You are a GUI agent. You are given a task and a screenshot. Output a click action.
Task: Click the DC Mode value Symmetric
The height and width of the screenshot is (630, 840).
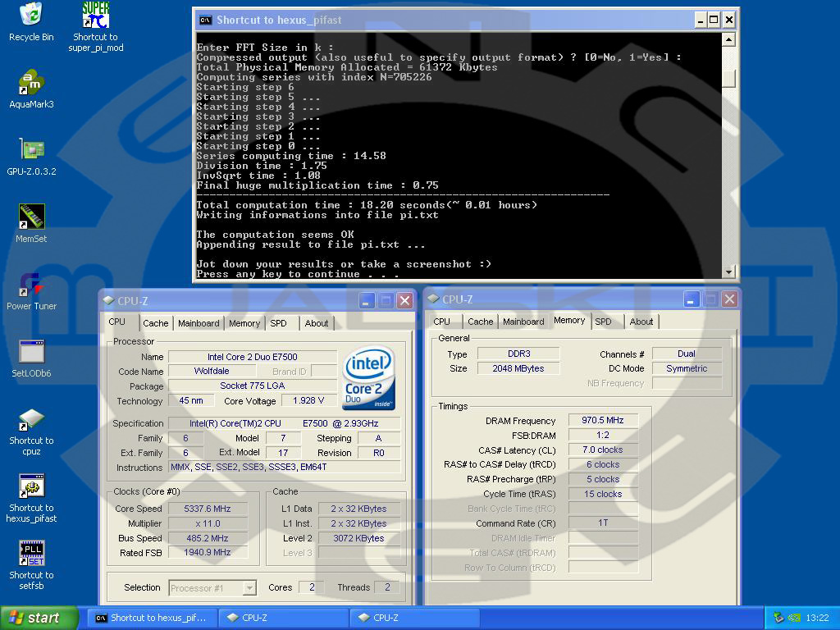pyautogui.click(x=687, y=368)
